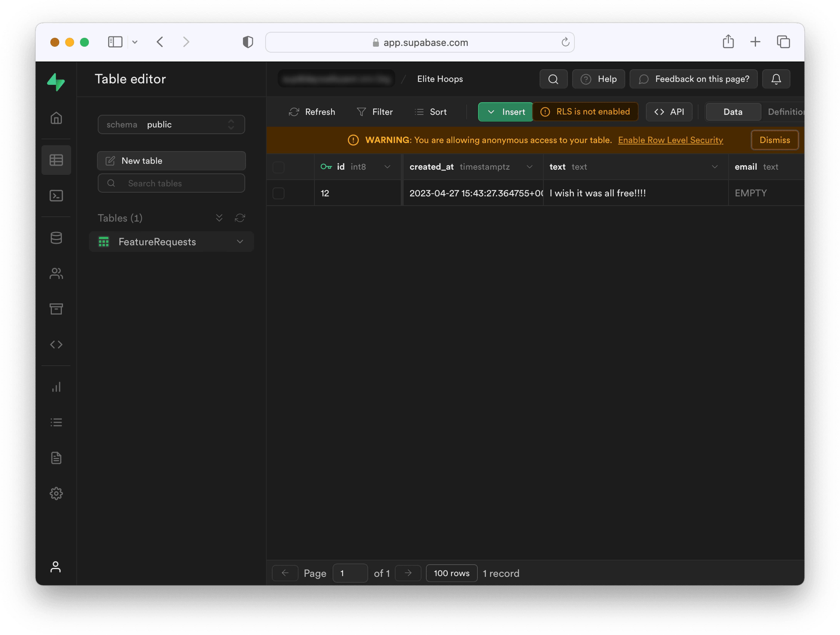
Task: Toggle the checkbox for row ID 12
Action: tap(279, 193)
